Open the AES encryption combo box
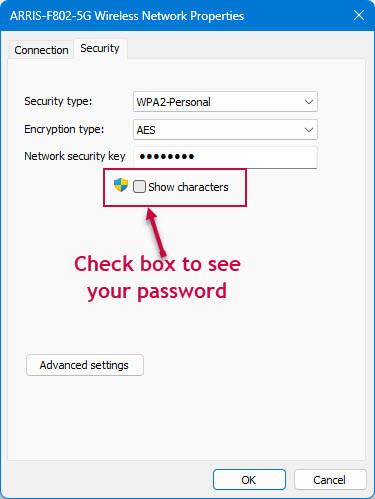The height and width of the screenshot is (499, 375). [x=225, y=130]
